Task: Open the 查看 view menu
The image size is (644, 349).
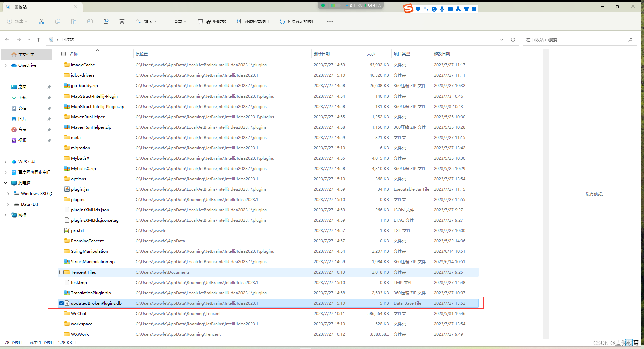Action: coord(176,21)
